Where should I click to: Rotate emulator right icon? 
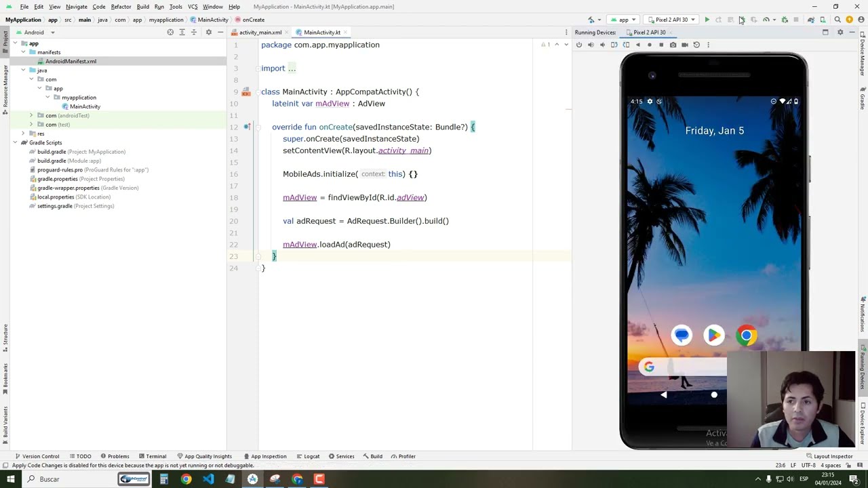click(x=626, y=45)
